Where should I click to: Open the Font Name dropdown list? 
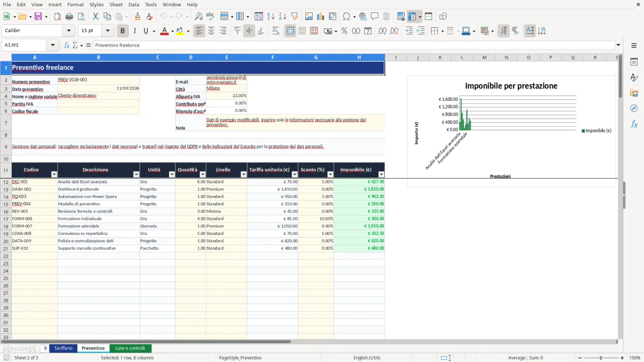click(x=69, y=31)
